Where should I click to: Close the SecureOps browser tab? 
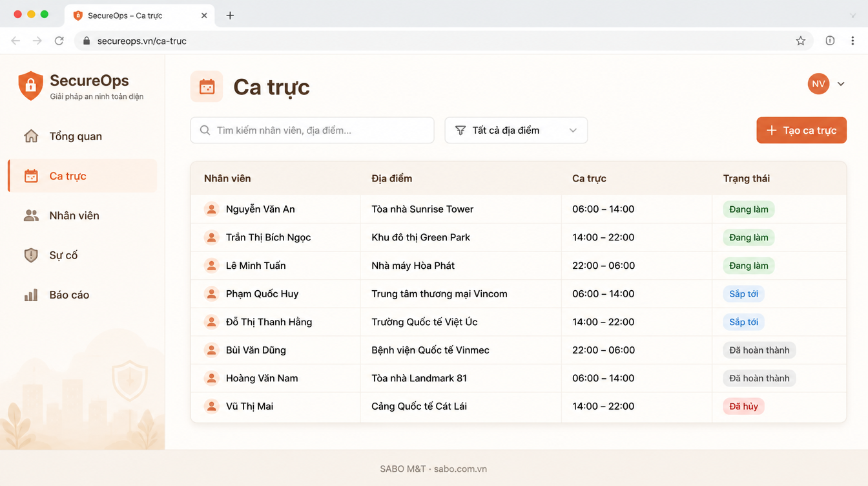point(204,16)
